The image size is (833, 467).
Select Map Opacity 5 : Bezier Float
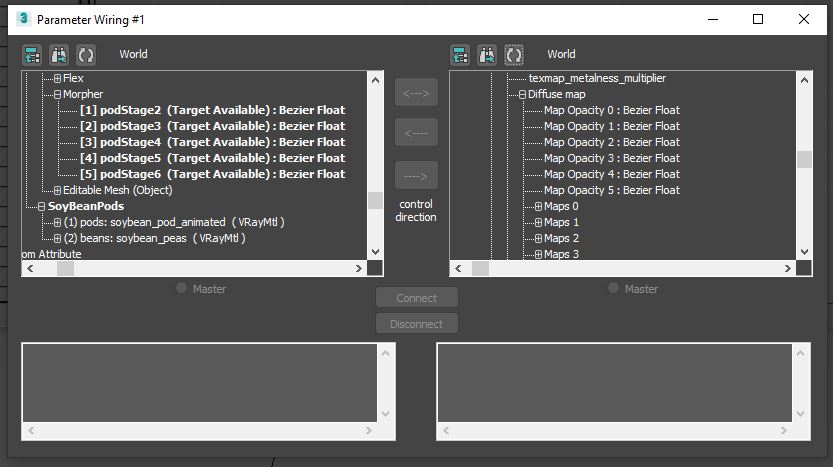(x=611, y=190)
